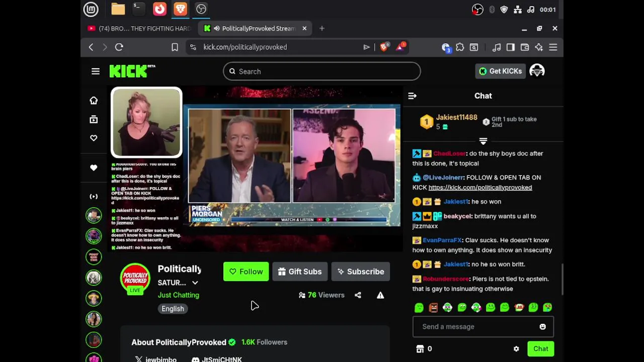Subscribe to the channel

[x=361, y=271]
